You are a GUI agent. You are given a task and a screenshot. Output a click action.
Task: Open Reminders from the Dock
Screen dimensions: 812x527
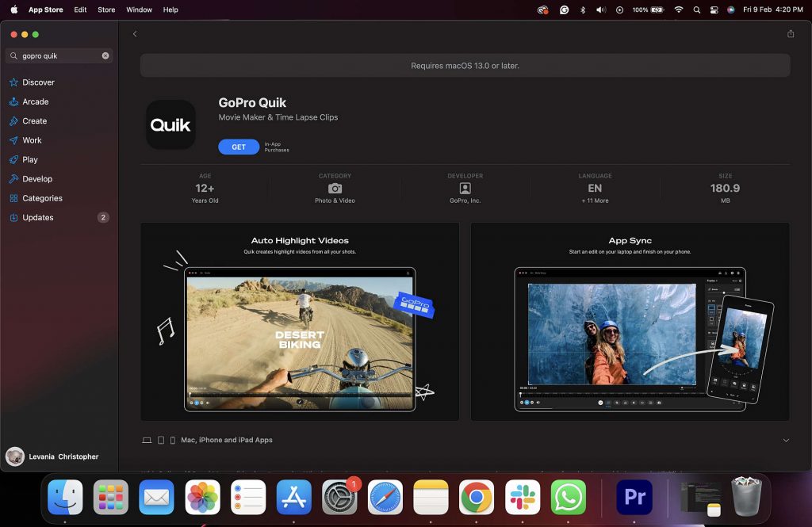pos(248,497)
